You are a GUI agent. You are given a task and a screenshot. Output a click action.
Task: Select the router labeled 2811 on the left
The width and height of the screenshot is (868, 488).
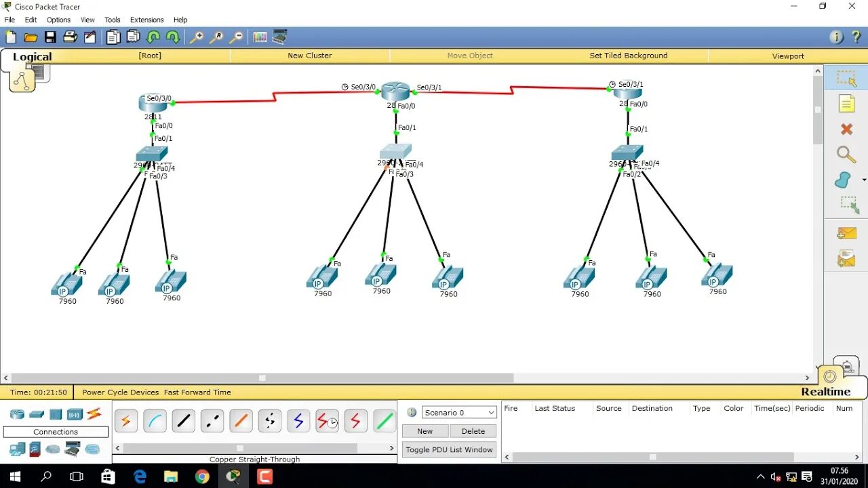[153, 103]
